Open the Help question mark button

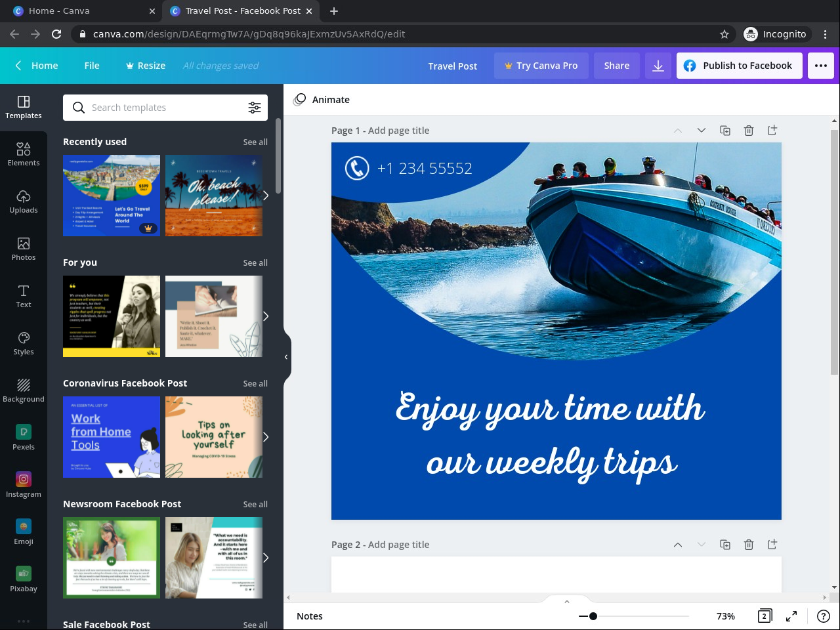tap(823, 616)
